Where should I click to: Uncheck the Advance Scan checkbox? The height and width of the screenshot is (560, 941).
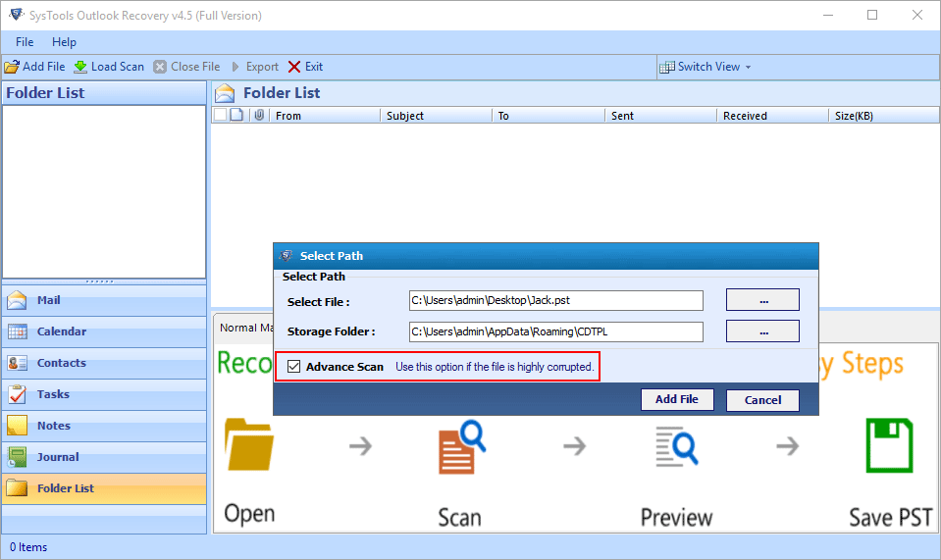(294, 367)
